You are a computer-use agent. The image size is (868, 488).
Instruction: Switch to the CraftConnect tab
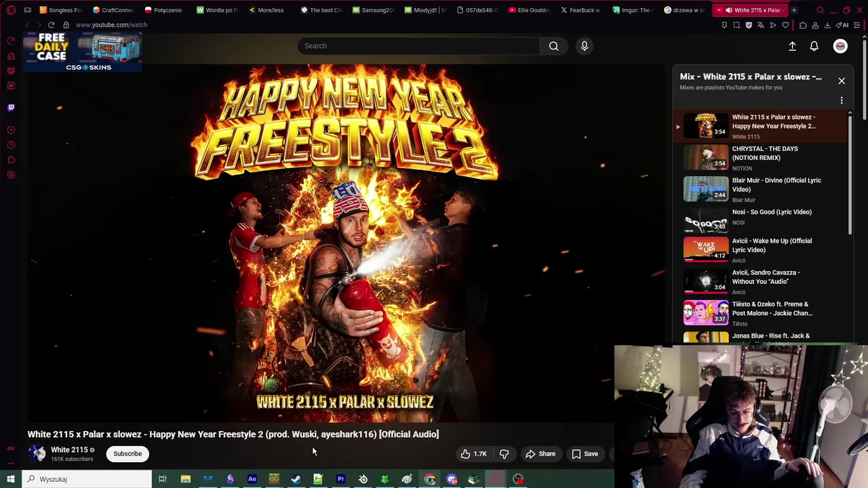(113, 10)
